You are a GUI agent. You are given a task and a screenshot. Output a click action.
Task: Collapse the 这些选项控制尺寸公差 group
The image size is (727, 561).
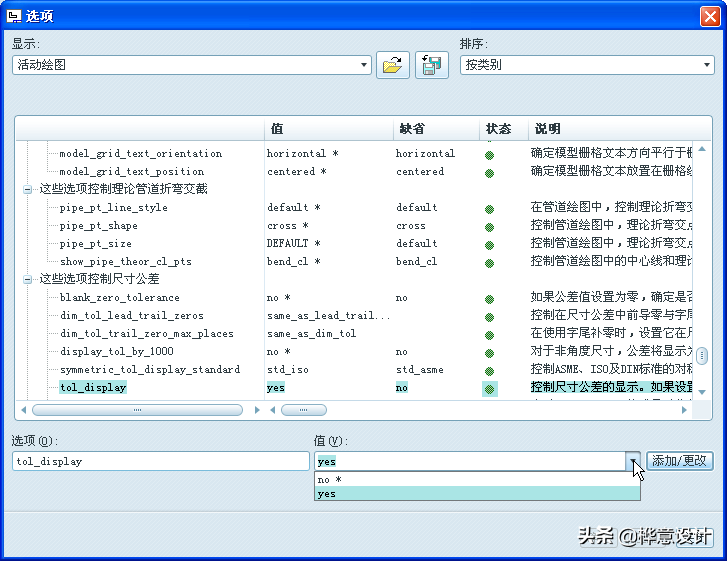pyautogui.click(x=27, y=279)
